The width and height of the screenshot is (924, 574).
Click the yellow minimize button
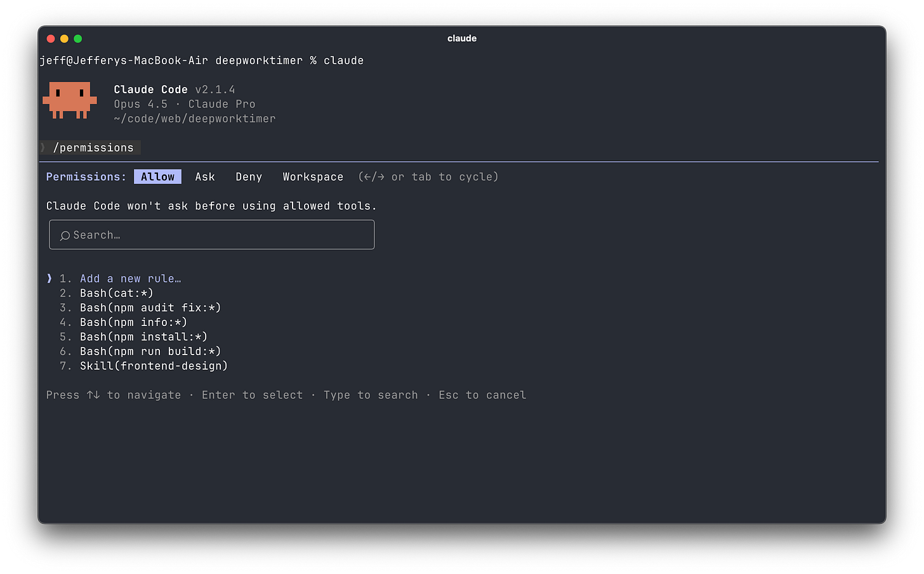[63, 38]
